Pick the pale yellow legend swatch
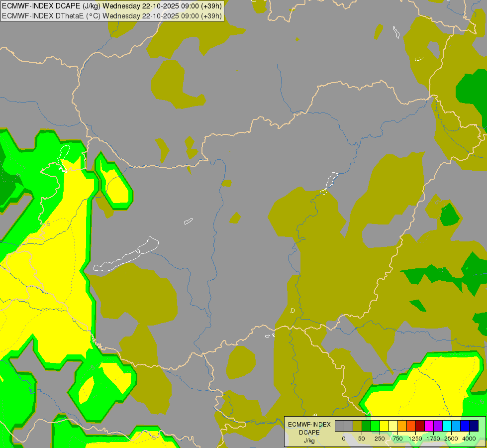This screenshot has width=487, height=448. [x=393, y=426]
